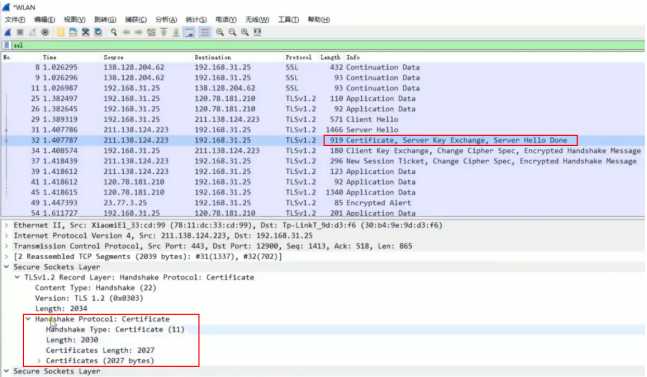The height and width of the screenshot is (377, 647).
Task: Select packet 37 New Session Ticket row
Action: coord(323,161)
